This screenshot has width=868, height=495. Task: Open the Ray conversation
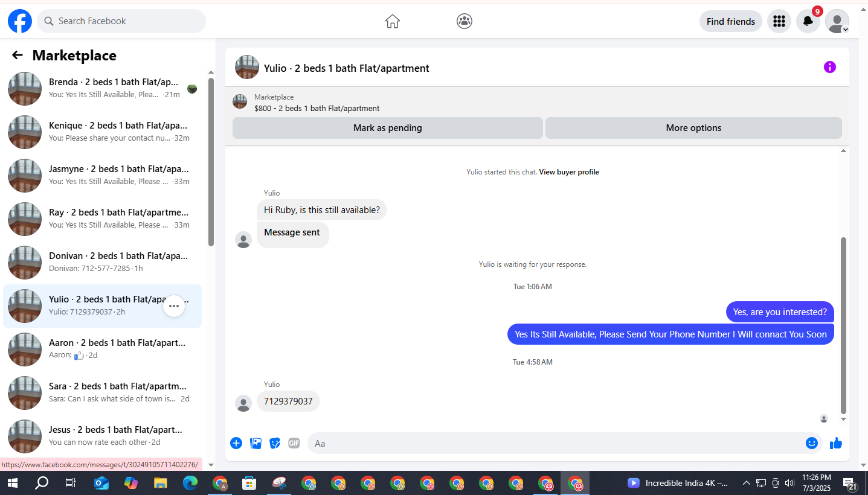pyautogui.click(x=103, y=219)
